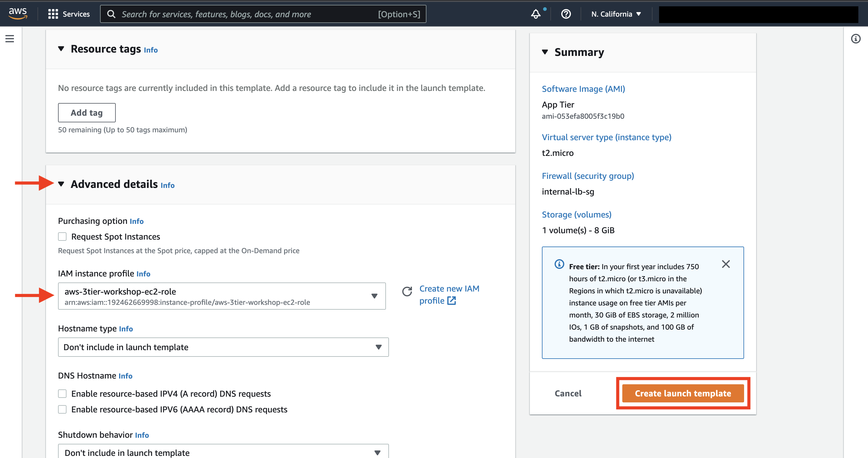The height and width of the screenshot is (458, 868).
Task: Open the hamburger side navigation menu
Action: coord(10,39)
